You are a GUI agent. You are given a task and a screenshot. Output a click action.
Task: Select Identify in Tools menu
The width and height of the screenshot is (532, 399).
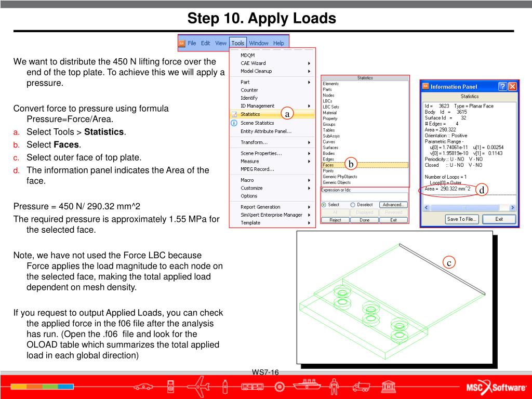click(x=249, y=98)
